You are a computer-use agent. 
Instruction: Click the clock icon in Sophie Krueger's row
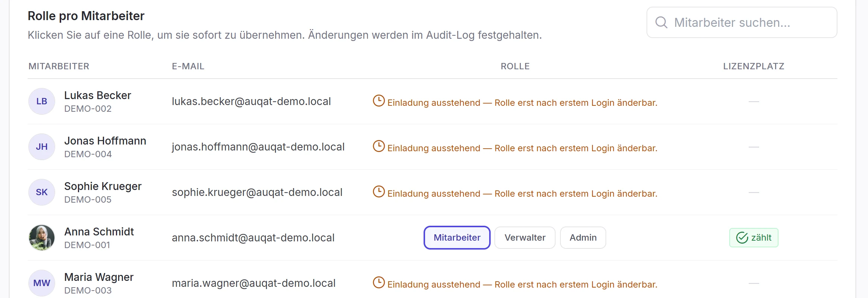(379, 192)
